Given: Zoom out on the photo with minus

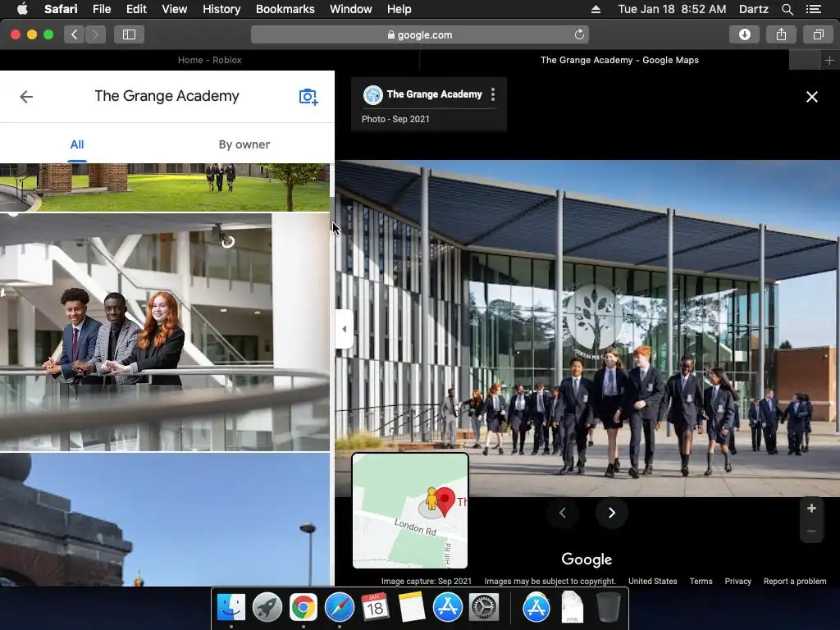Looking at the screenshot, I should point(811,531).
